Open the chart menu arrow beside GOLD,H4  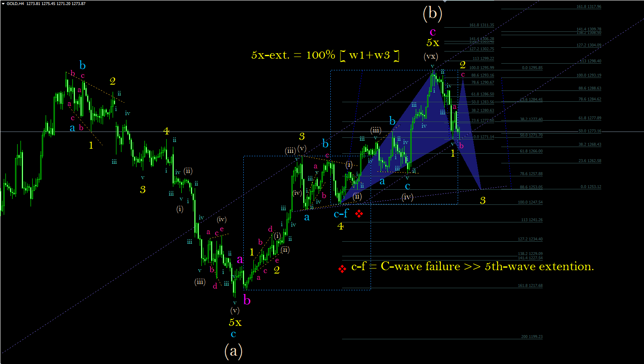coord(3,4)
